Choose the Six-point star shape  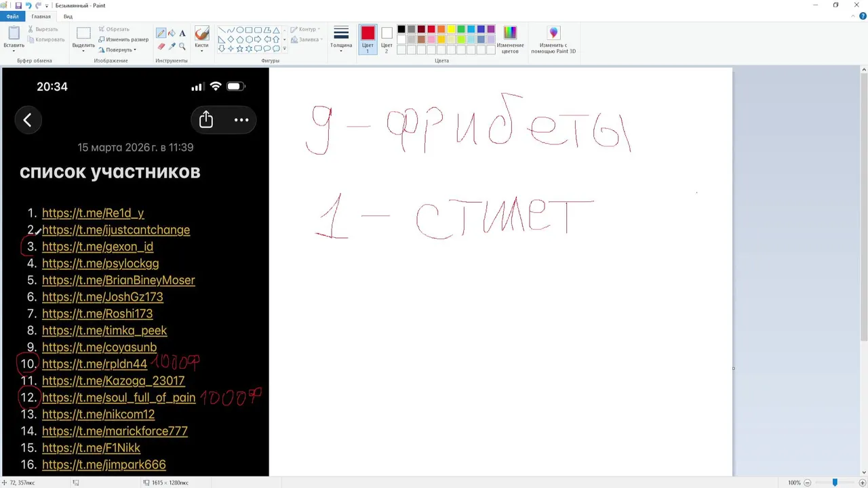click(249, 49)
